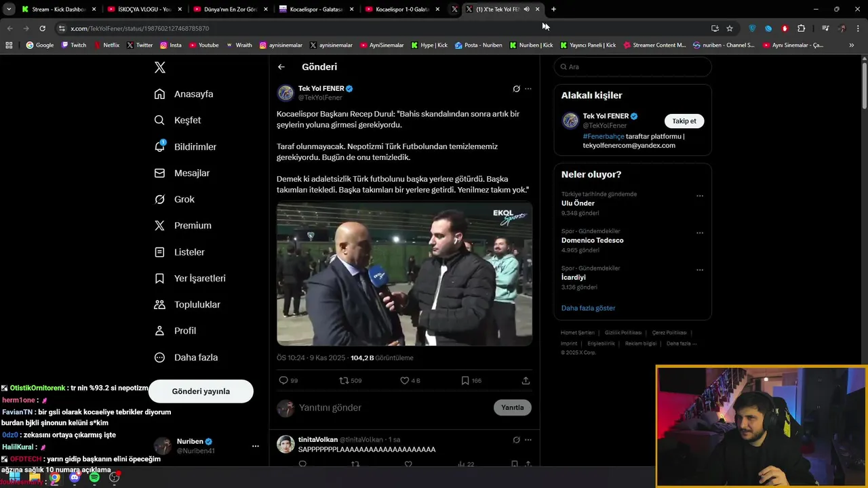This screenshot has width=868, height=488.
Task: Click the share icon on the post
Action: click(526, 380)
